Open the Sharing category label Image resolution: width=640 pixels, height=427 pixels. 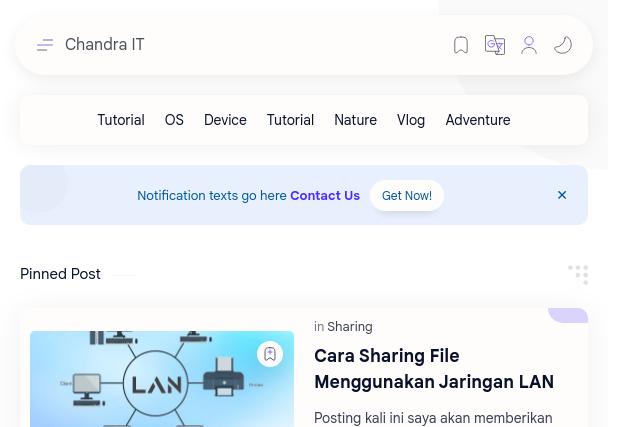(349, 327)
